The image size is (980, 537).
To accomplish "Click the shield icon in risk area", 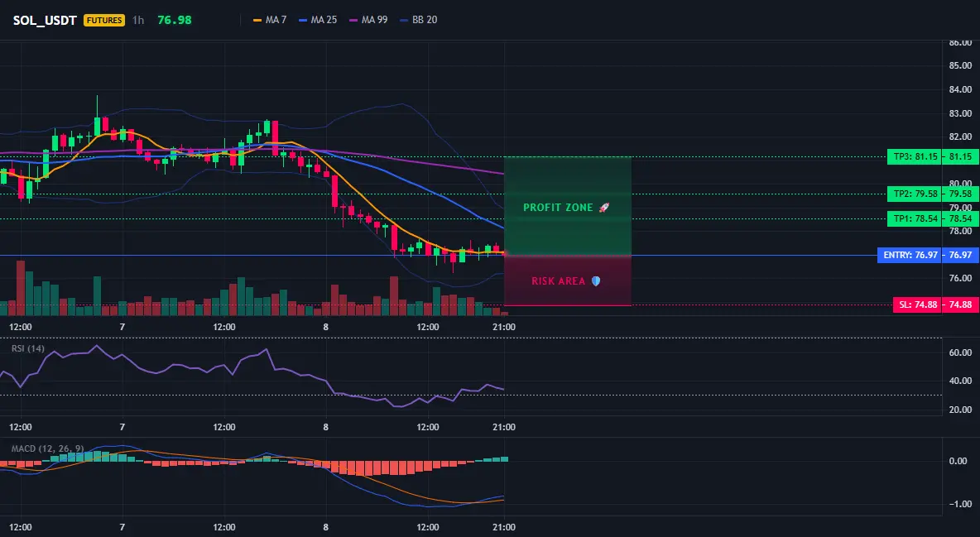I will point(596,281).
